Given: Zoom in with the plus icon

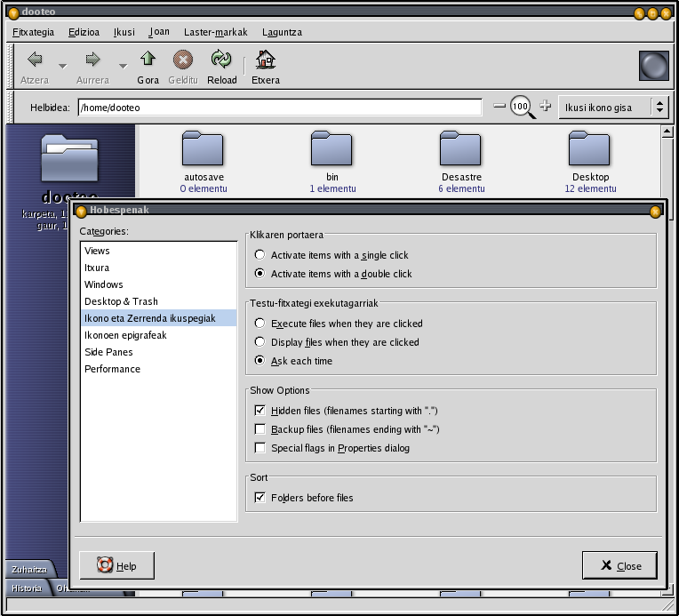Looking at the screenshot, I should click(546, 107).
